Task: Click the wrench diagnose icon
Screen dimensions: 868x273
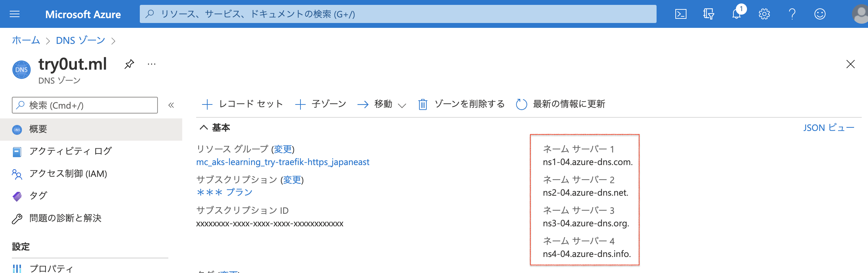Action: point(17,219)
